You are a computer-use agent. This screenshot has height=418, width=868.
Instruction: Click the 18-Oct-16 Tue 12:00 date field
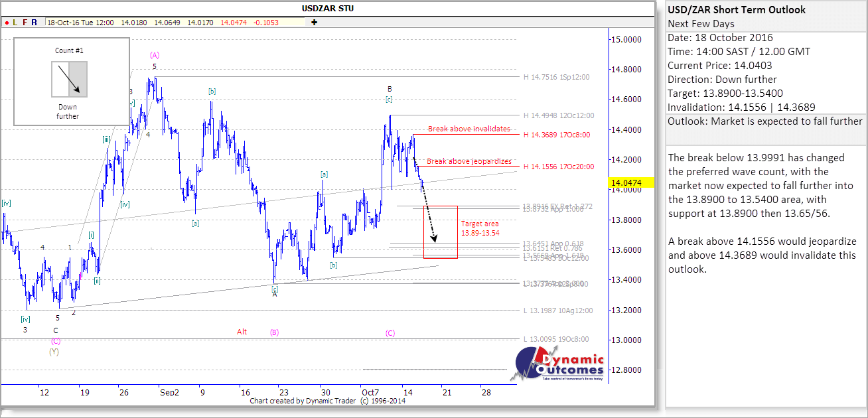tap(80, 23)
